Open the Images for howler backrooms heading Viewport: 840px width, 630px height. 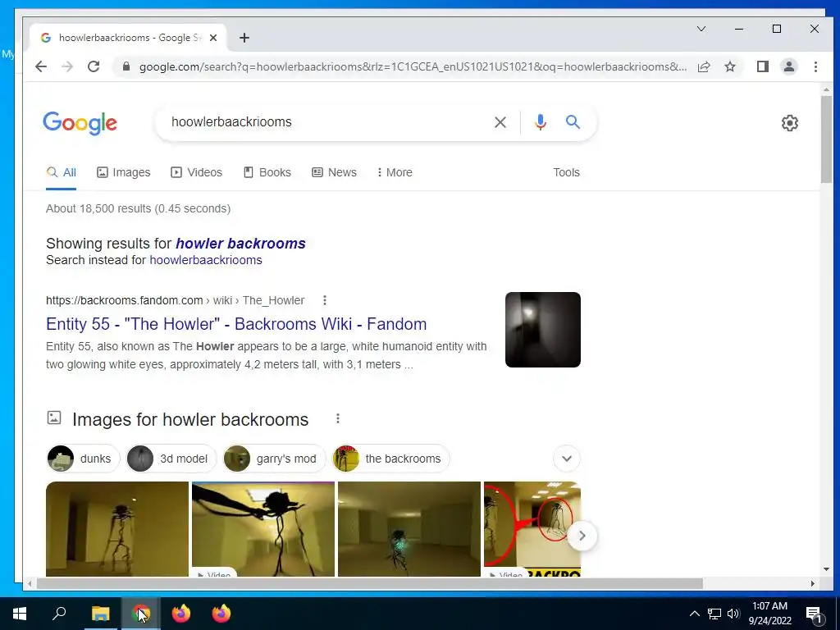point(190,419)
